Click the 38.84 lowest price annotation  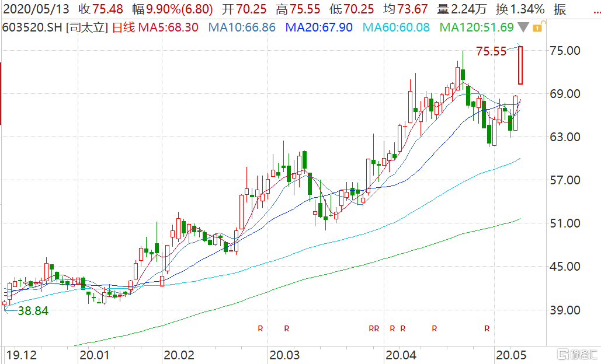[33, 311]
